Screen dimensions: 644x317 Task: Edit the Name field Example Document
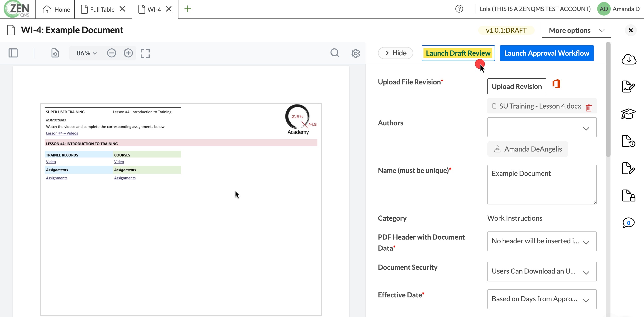(x=542, y=184)
